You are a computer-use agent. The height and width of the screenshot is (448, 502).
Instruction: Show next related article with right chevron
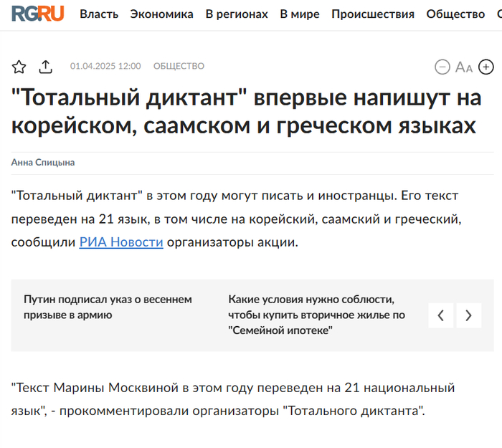pos(469,315)
